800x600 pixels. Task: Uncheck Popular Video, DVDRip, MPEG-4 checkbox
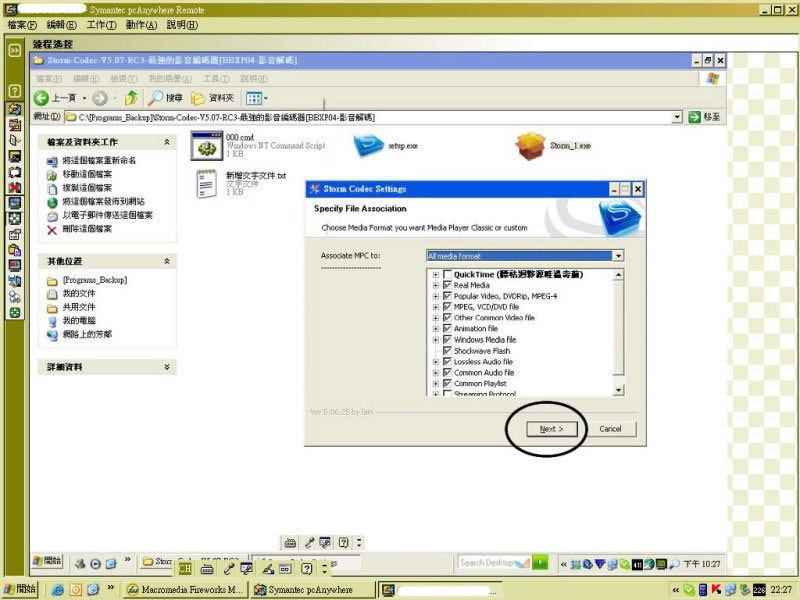[x=447, y=296]
